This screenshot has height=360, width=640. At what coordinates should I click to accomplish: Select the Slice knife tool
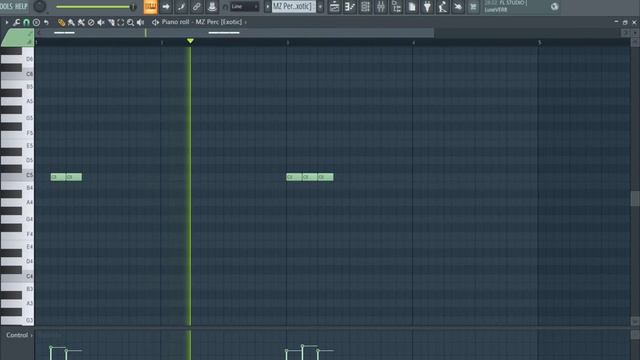[111, 22]
